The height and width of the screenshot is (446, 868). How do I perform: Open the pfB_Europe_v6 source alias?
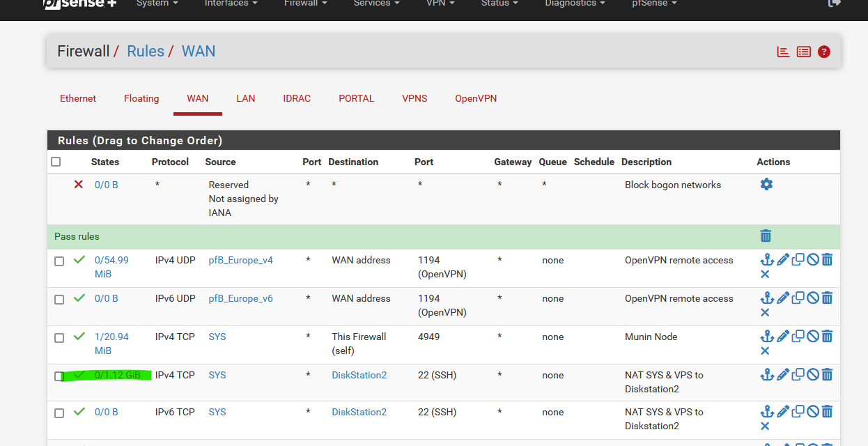point(241,298)
